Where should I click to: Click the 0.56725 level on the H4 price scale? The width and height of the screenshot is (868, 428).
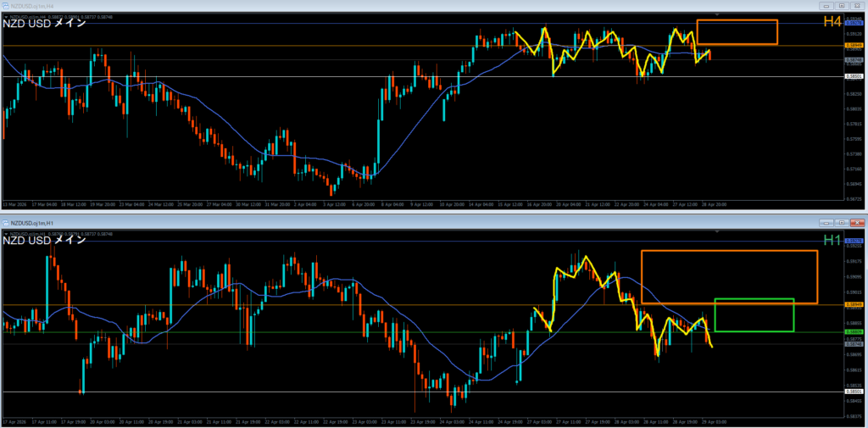pos(853,198)
